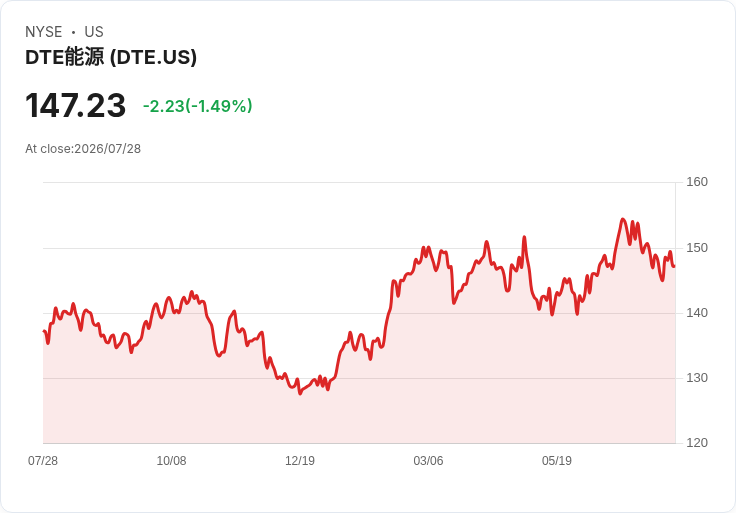Viewport: 736px width, 513px height.
Task: Select the 03/06 date axis label
Action: click(428, 460)
